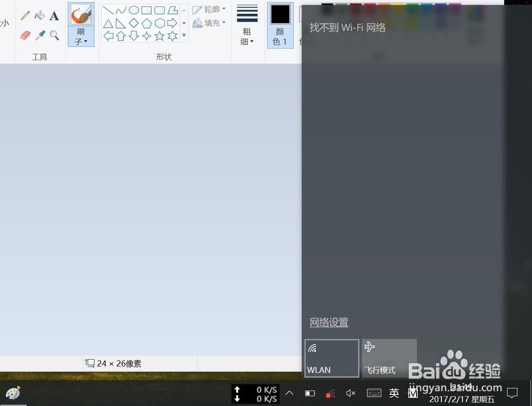532x406 pixels.
Task: Click the 24 × 26像素 status bar size
Action: coord(113,363)
